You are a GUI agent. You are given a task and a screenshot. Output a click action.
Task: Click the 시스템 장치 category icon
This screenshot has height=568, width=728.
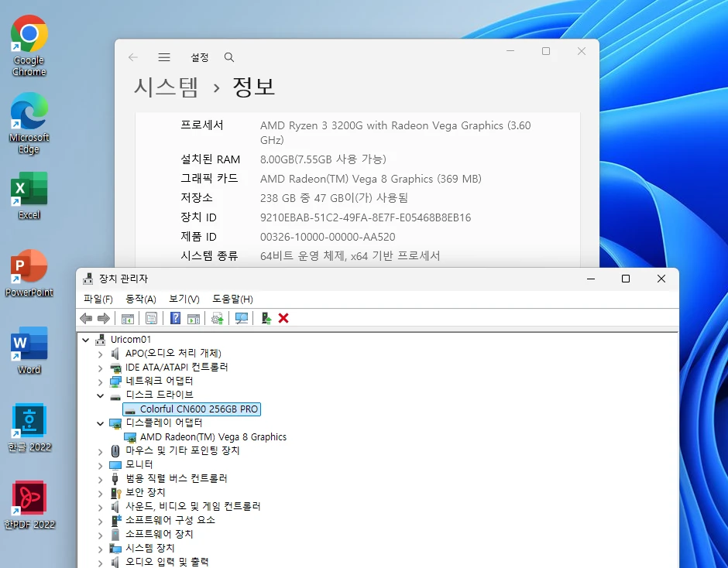pos(115,549)
